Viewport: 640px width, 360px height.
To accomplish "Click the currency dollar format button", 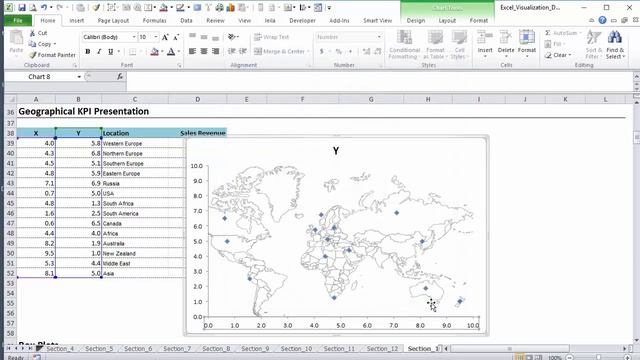I will (322, 51).
